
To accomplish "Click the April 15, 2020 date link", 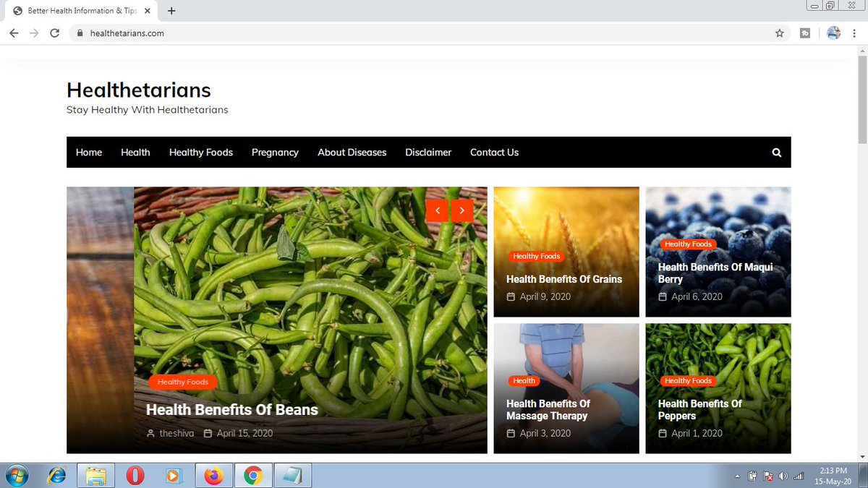I will (x=244, y=434).
